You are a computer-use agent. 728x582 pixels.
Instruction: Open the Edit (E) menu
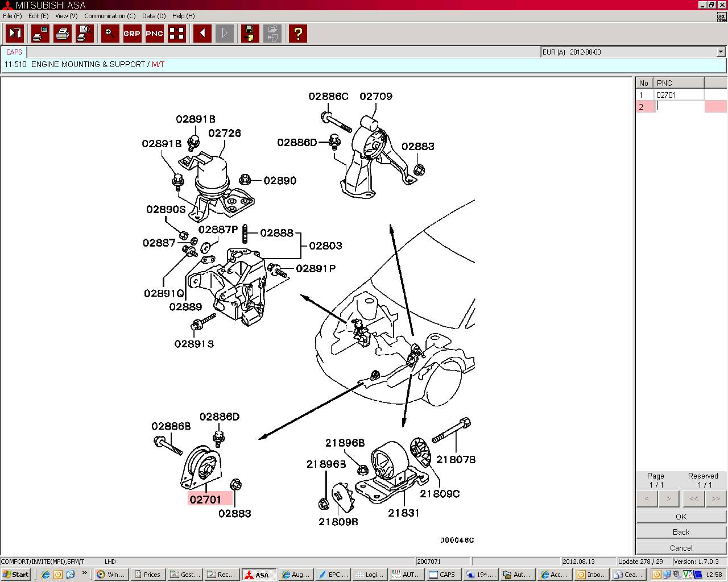(x=39, y=16)
